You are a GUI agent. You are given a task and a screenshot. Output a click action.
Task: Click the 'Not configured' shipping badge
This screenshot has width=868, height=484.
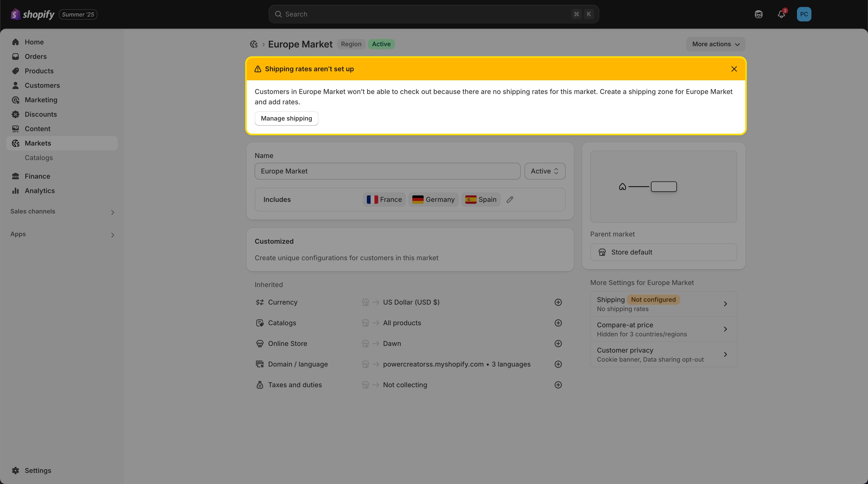pyautogui.click(x=653, y=299)
